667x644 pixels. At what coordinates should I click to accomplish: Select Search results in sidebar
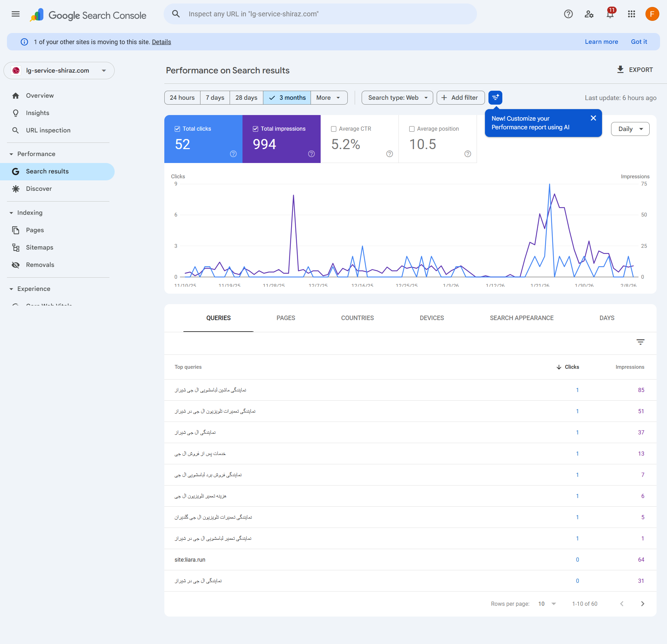pos(57,172)
